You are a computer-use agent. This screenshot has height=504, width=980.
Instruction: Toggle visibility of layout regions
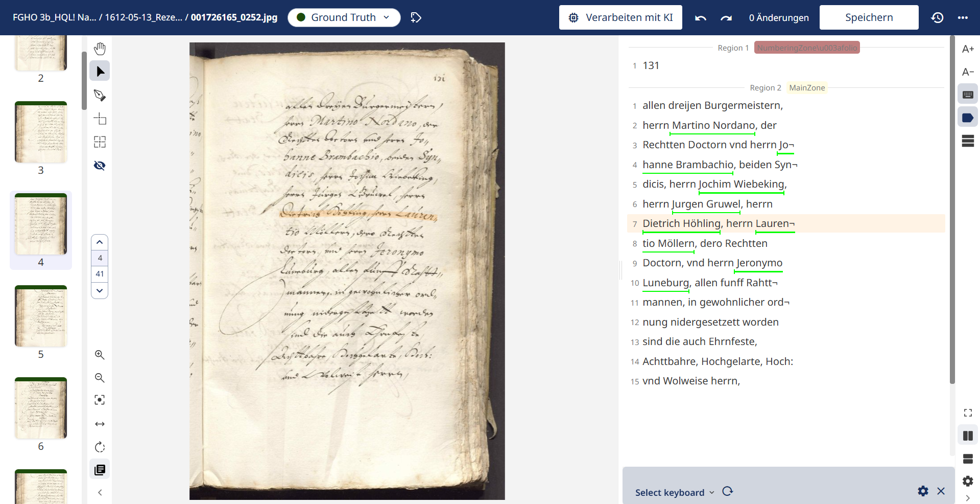pos(100,166)
